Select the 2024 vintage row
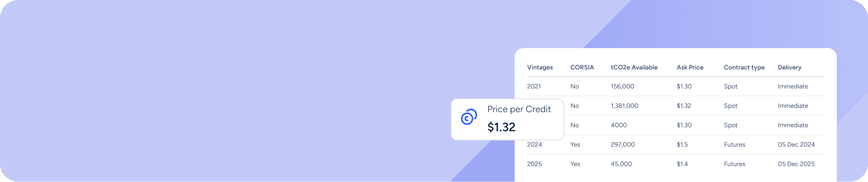The image size is (868, 182). click(x=535, y=145)
